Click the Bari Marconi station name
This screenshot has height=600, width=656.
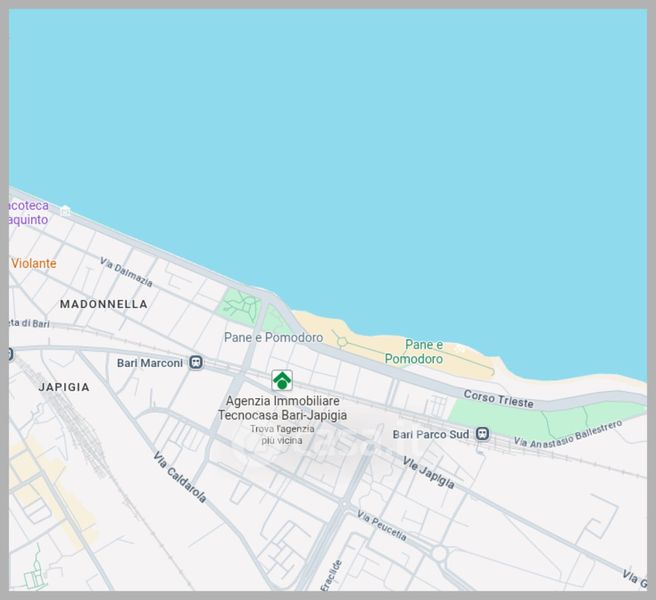150,363
